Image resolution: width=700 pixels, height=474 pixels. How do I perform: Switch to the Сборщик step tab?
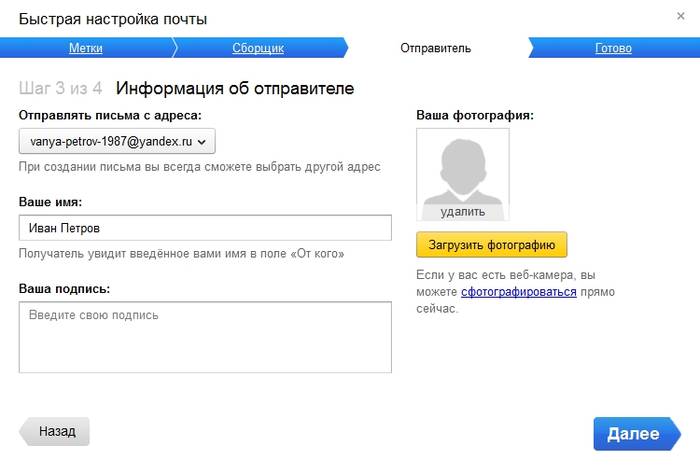click(x=259, y=48)
